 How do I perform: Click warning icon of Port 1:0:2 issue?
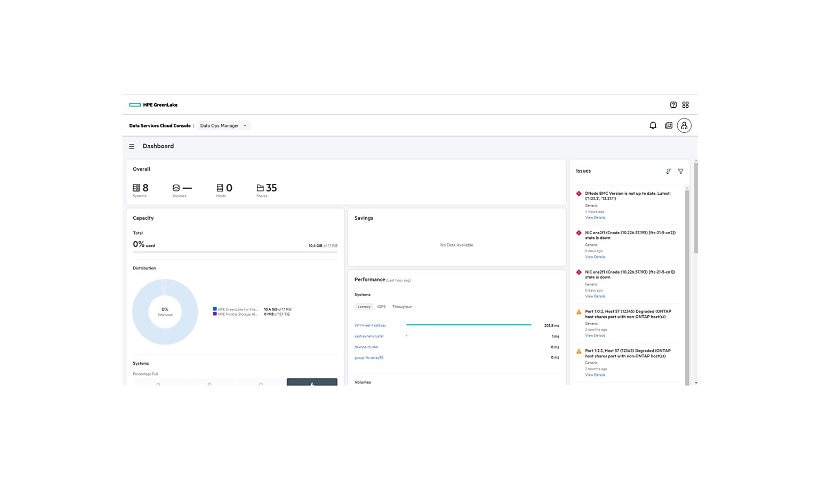(579, 312)
